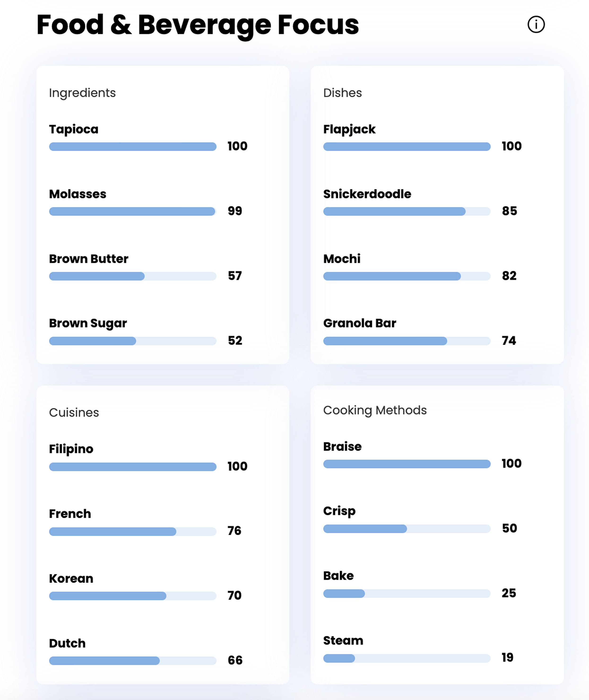Select the Mochi dish label
Image resolution: width=589 pixels, height=700 pixels.
pos(342,259)
